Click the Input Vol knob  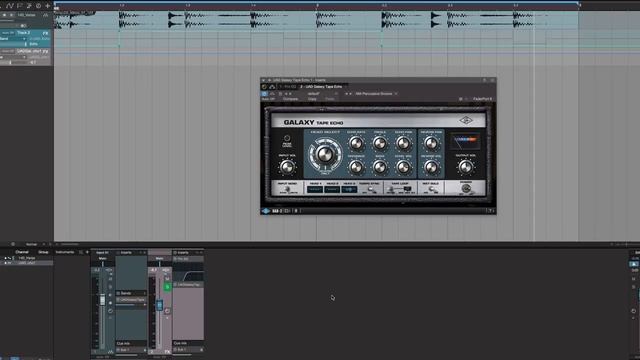pos(287,167)
